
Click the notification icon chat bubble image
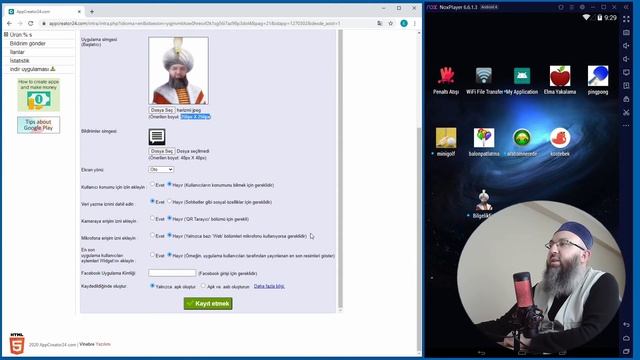point(157,137)
